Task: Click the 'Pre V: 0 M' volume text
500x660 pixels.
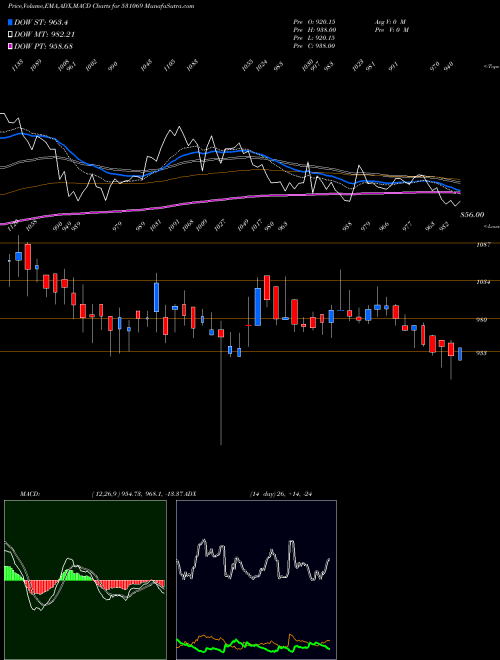Action: tap(391, 30)
